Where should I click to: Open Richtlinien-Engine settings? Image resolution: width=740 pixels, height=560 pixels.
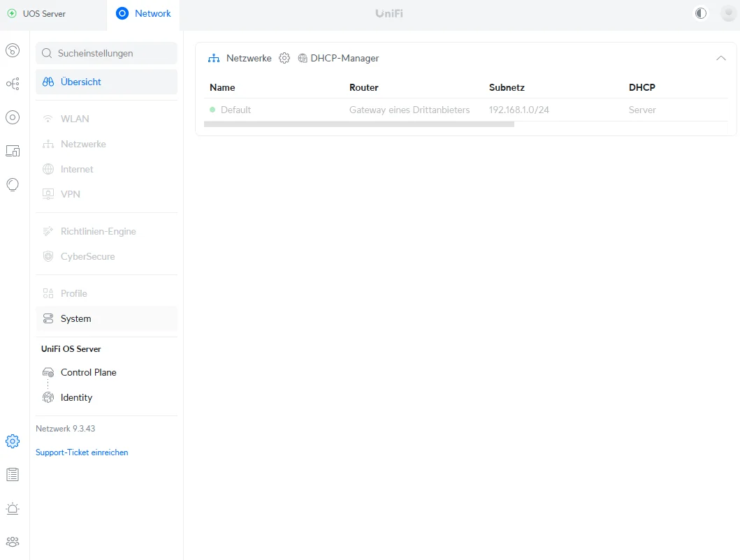(x=107, y=231)
